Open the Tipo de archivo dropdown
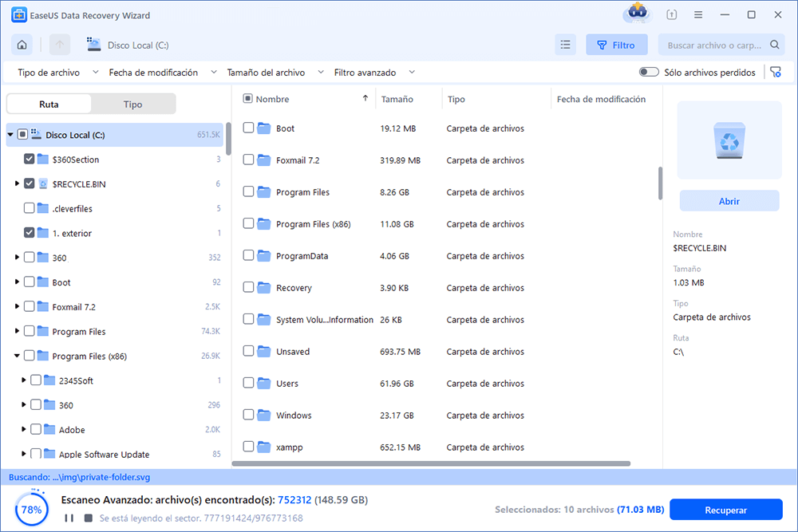 [x=58, y=73]
